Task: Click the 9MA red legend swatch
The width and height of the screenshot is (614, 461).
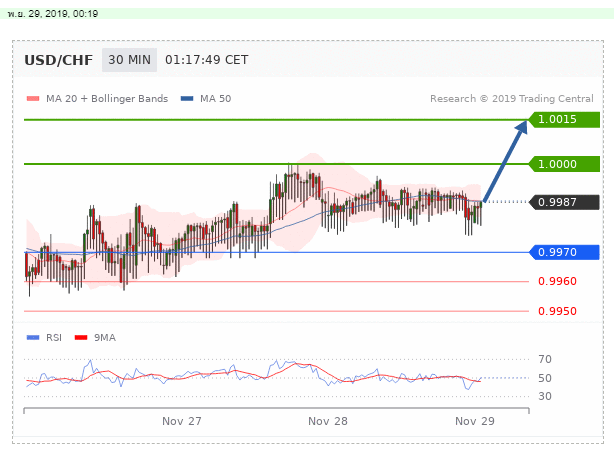Action: (81, 338)
